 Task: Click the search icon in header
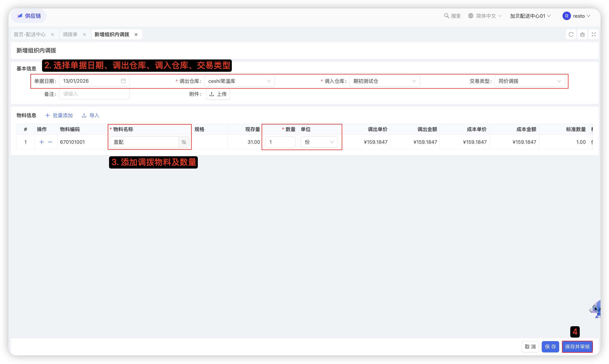point(446,16)
